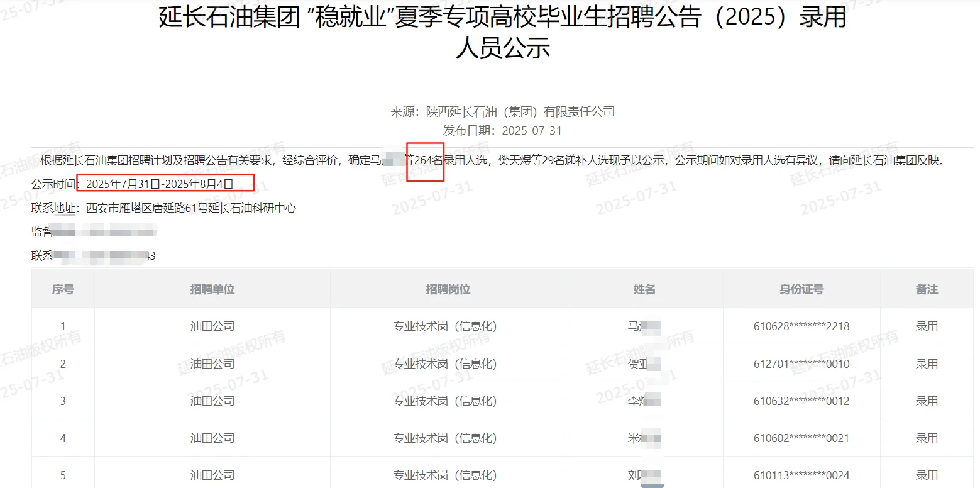Click the announcement title heading
980x488 pixels.
pos(502,33)
